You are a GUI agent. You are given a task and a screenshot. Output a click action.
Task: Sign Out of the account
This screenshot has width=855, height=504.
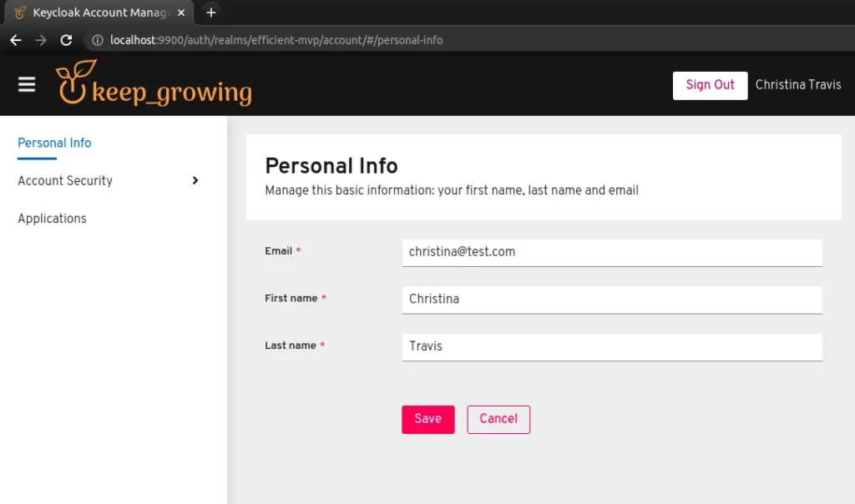(x=710, y=85)
